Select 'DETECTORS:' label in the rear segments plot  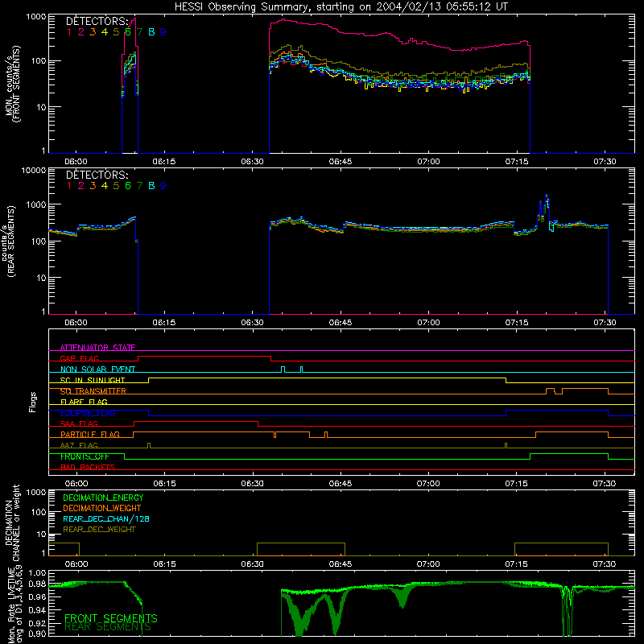pos(97,175)
